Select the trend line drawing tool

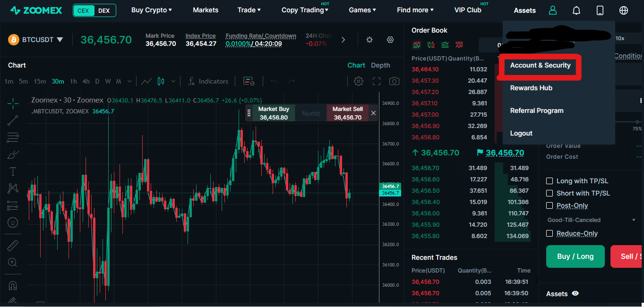(x=13, y=120)
